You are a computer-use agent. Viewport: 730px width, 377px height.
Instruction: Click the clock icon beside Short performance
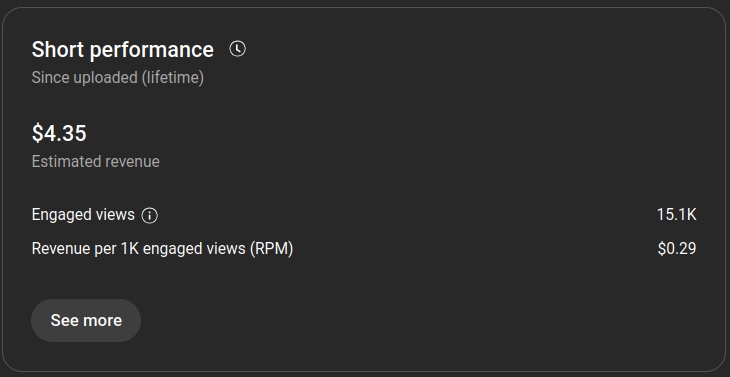(237, 49)
